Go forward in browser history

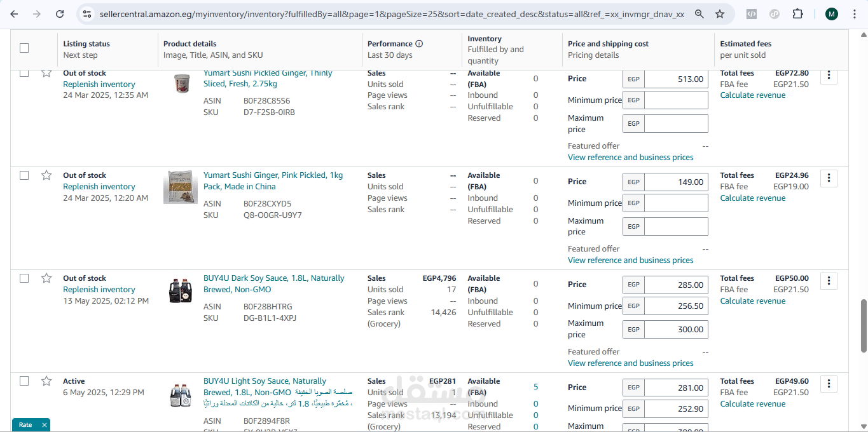(37, 14)
